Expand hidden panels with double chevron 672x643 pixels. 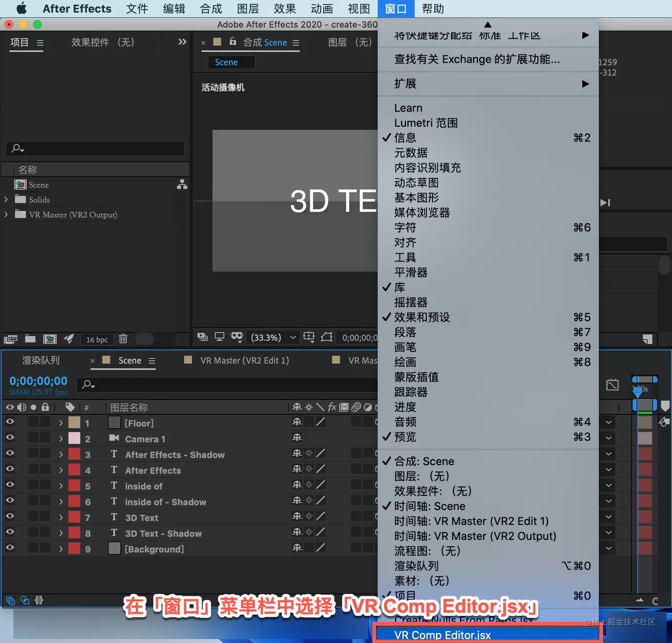tap(182, 42)
